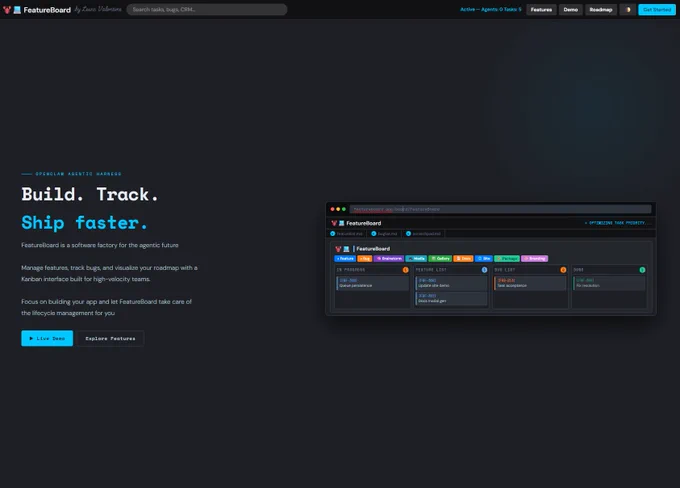This screenshot has width=680, height=488.
Task: Click the Done column header
Action: point(579,270)
